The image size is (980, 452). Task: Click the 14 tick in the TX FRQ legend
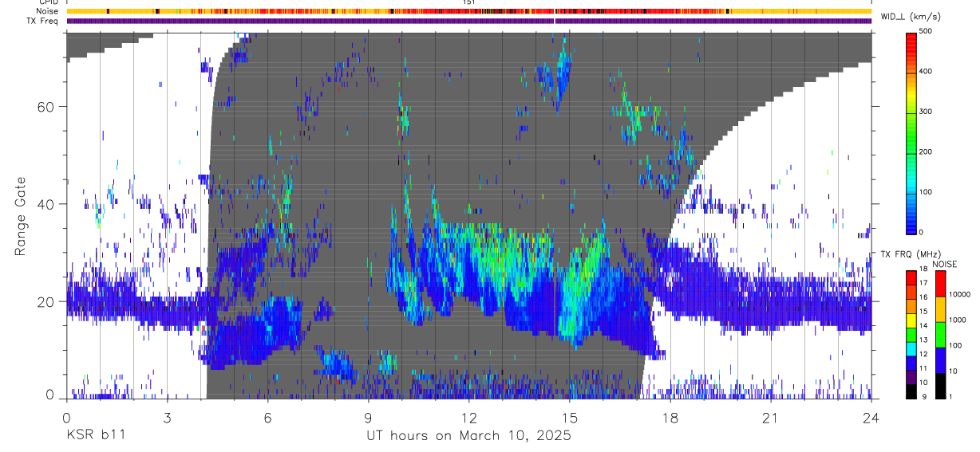coord(924,325)
